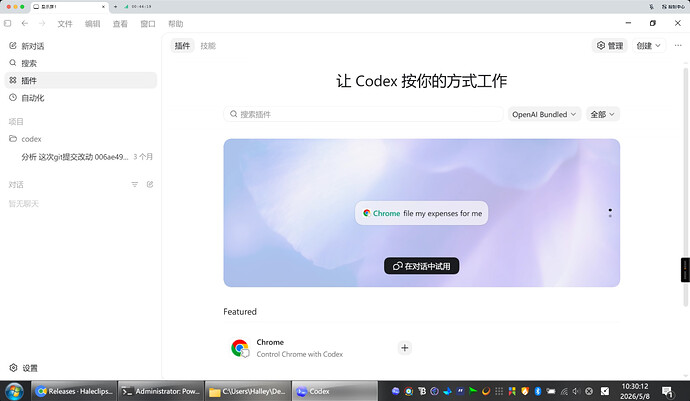Image resolution: width=690 pixels, height=401 pixels.
Task: Click the filter icon beside 对话
Action: coord(135,184)
